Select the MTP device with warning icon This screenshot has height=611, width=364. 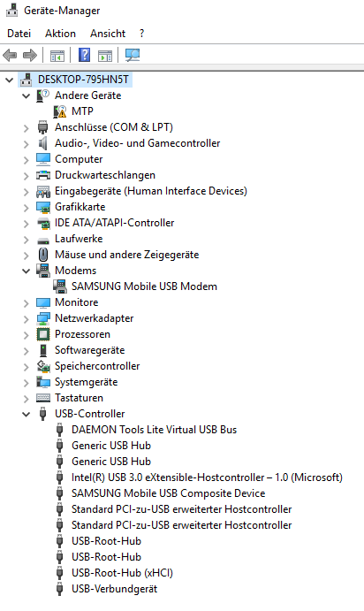click(x=82, y=111)
